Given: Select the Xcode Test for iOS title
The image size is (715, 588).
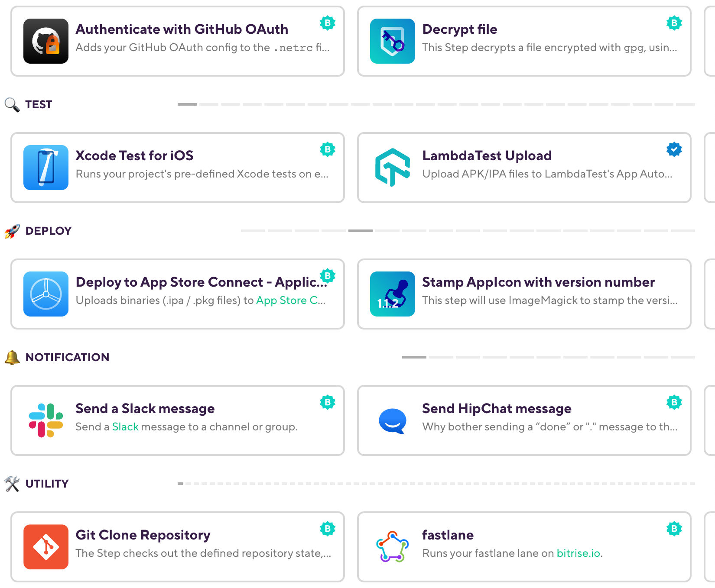Looking at the screenshot, I should click(135, 155).
